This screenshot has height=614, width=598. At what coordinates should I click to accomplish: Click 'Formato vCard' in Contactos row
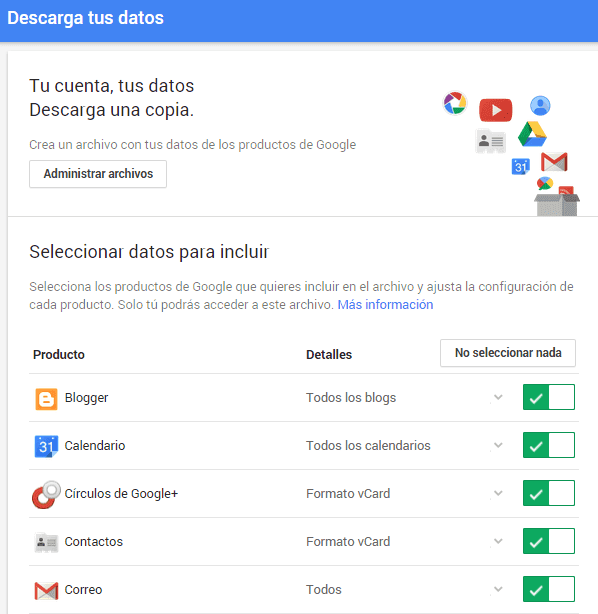[348, 542]
